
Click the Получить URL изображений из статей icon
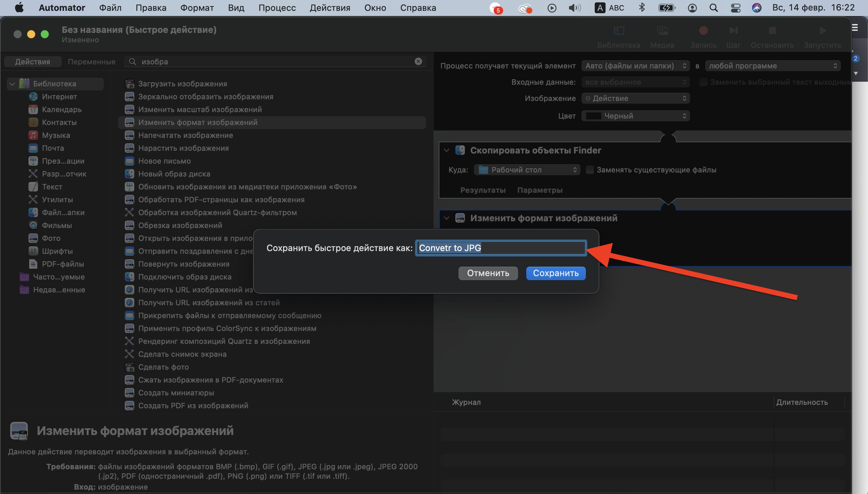[129, 303]
